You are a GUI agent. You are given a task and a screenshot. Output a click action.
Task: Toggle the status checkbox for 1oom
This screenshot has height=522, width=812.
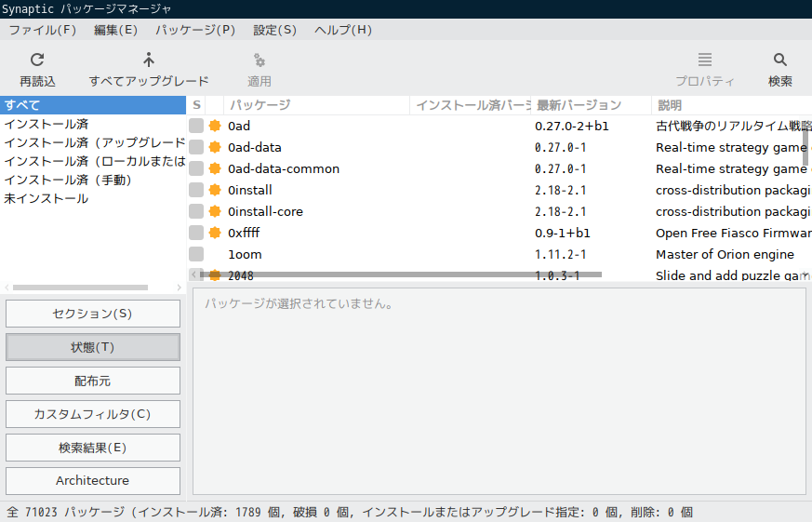[196, 254]
